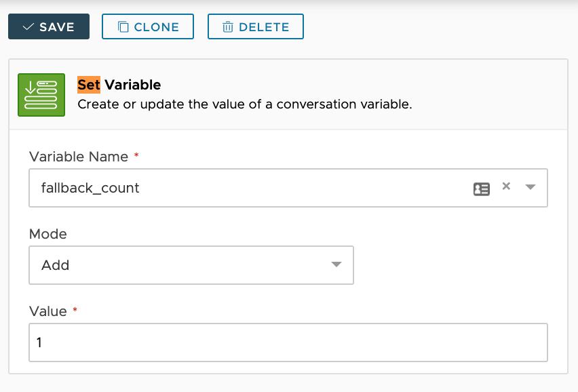Screen dimensions: 578x392
Task: Click the fallback_count text in Variable Name
Action: [90, 188]
